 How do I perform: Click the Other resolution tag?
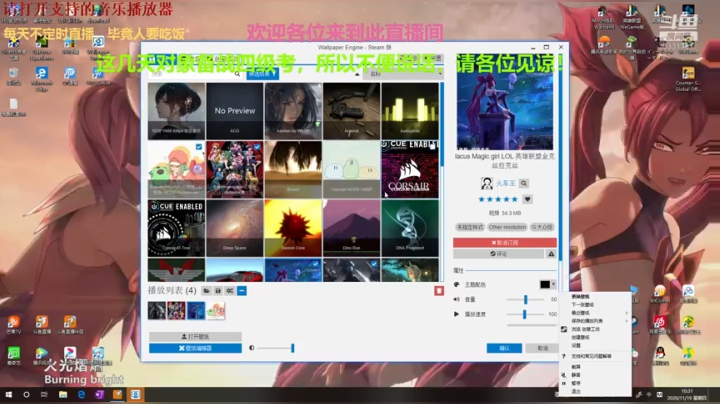coord(507,227)
